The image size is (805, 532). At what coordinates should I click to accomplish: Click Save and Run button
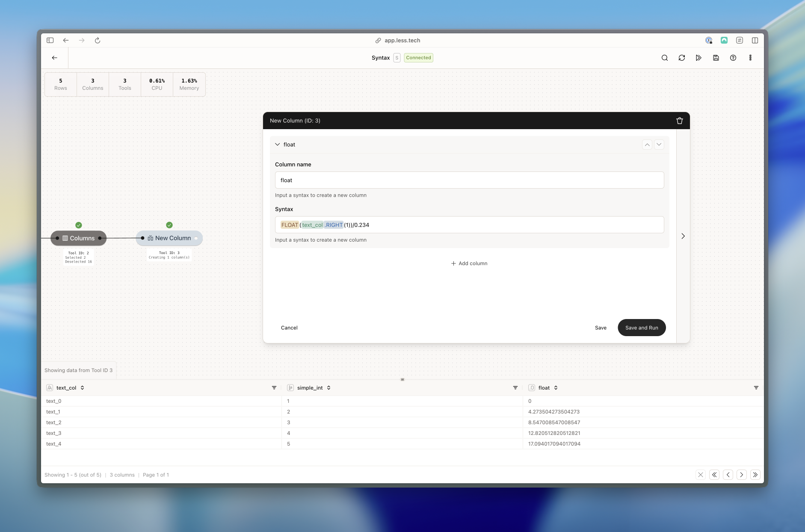[642, 328]
